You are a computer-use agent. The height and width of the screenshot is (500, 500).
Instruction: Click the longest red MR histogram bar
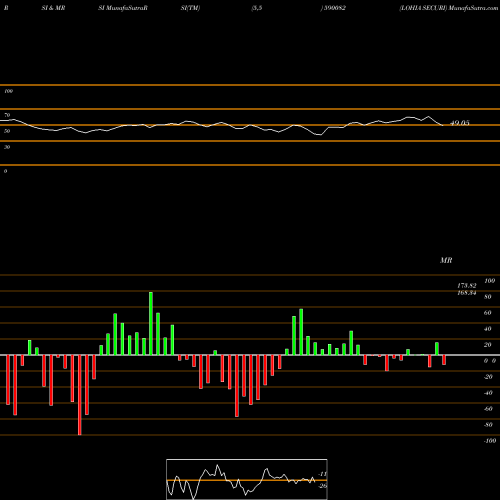(x=79, y=395)
